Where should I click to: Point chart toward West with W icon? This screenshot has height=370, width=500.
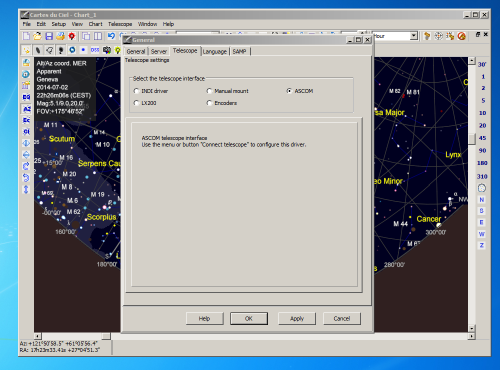pos(482,234)
